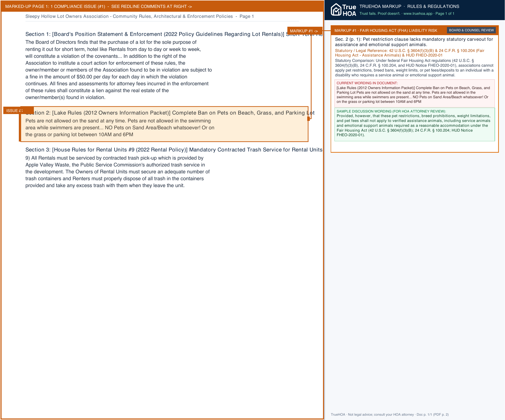Click the orange marked-up page 1 banner
The image size is (505, 420).
pyautogui.click(x=162, y=6)
